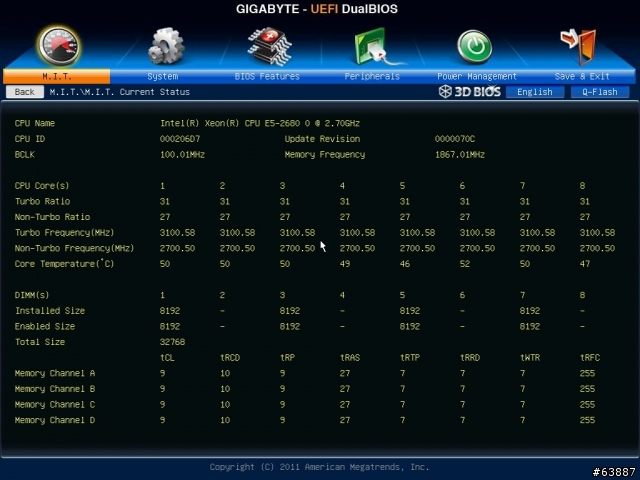Viewport: 640px width, 480px height.
Task: Select Memory Channel A tRFC value 255
Action: click(587, 373)
